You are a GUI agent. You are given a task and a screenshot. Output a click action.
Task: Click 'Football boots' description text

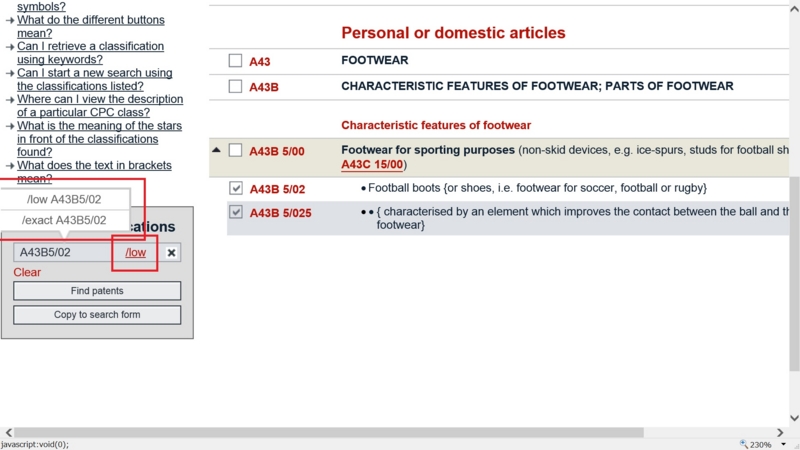point(537,188)
